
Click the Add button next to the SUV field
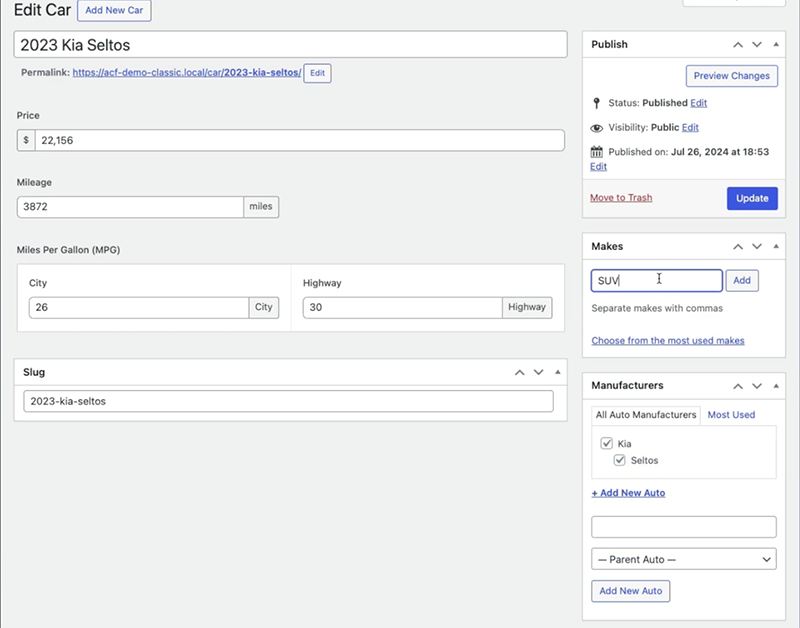(742, 280)
